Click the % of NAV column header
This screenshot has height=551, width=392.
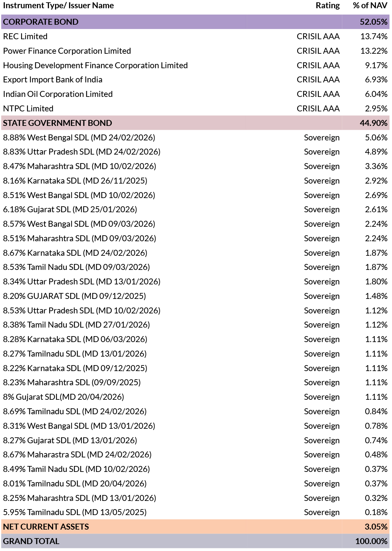click(x=370, y=6)
